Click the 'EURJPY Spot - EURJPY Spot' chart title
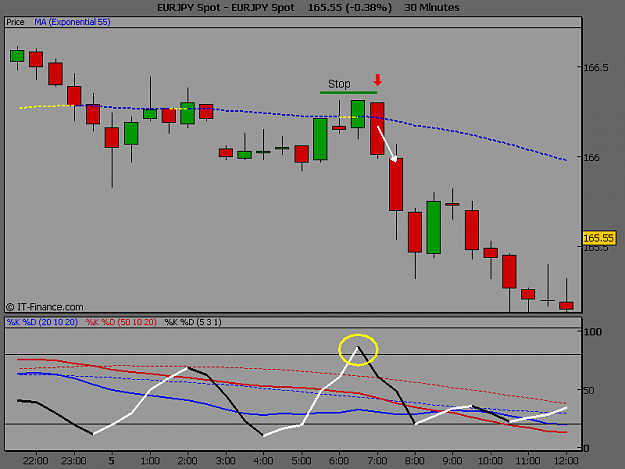This screenshot has width=625, height=469. coord(226,8)
